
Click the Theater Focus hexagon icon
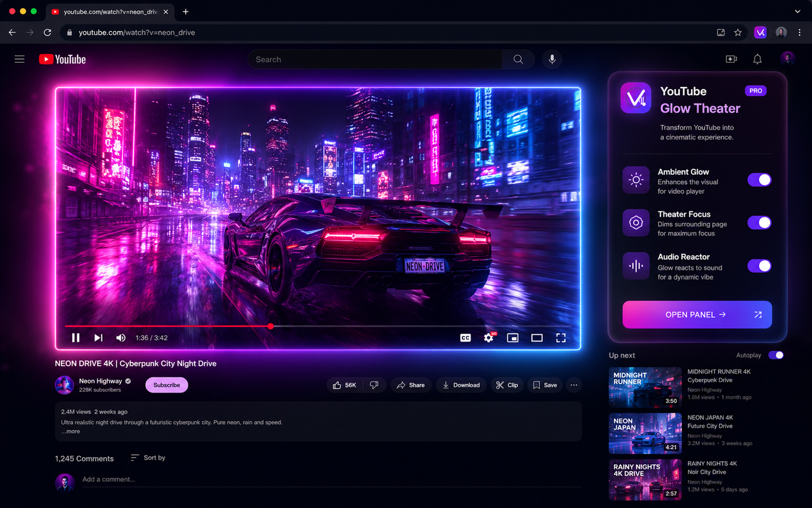[x=636, y=223]
